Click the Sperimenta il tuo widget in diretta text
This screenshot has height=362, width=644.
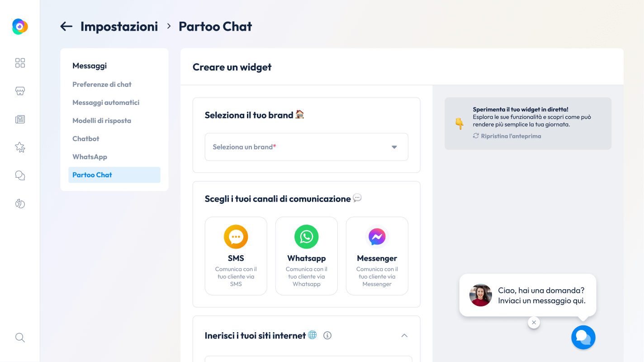point(521,109)
